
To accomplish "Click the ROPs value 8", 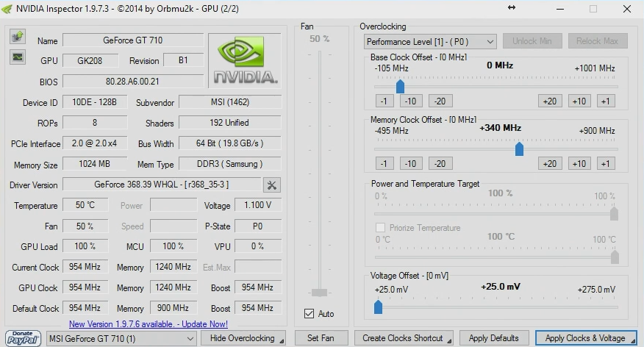I will coord(95,122).
